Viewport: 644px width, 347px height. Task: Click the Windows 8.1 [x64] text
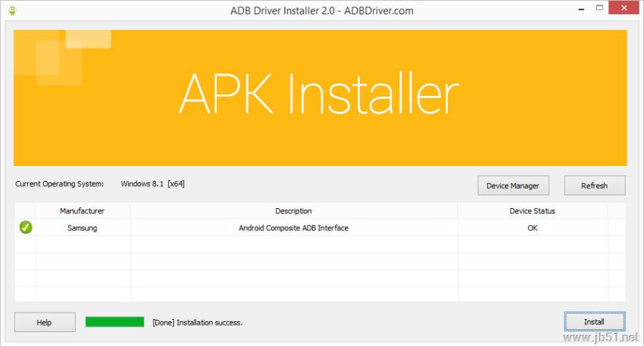[152, 184]
